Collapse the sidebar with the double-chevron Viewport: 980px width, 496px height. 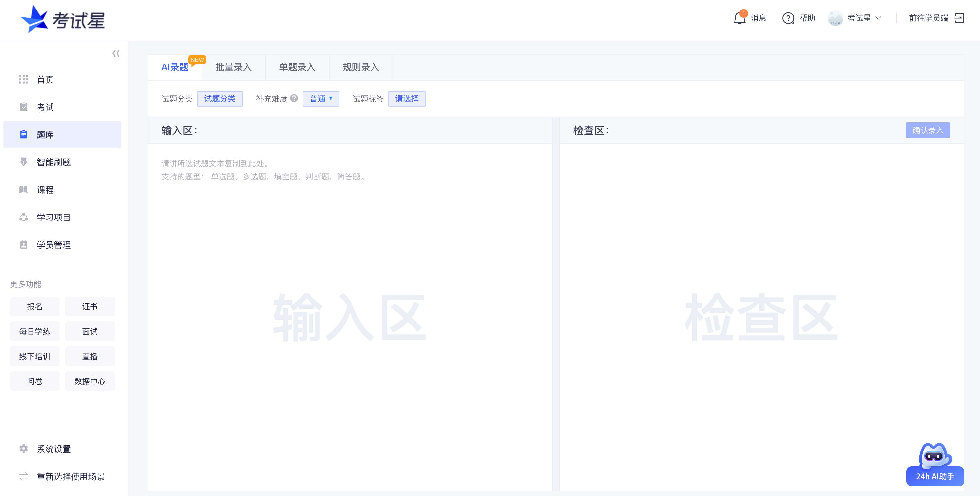tap(117, 53)
